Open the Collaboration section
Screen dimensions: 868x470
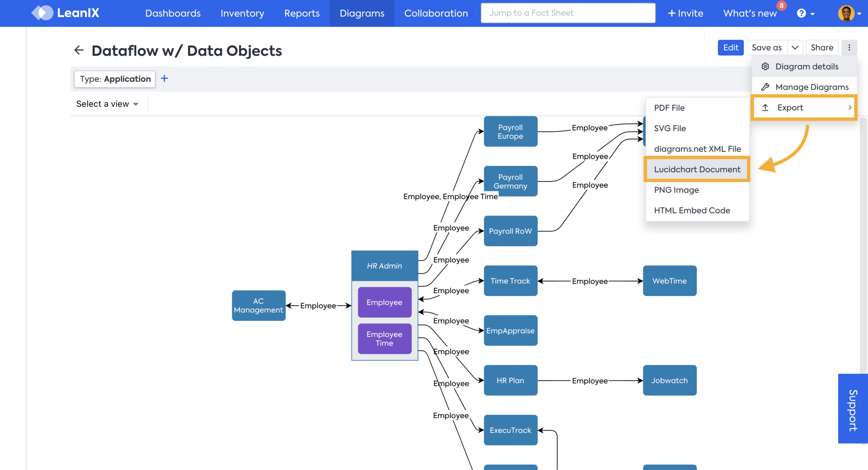(x=436, y=13)
